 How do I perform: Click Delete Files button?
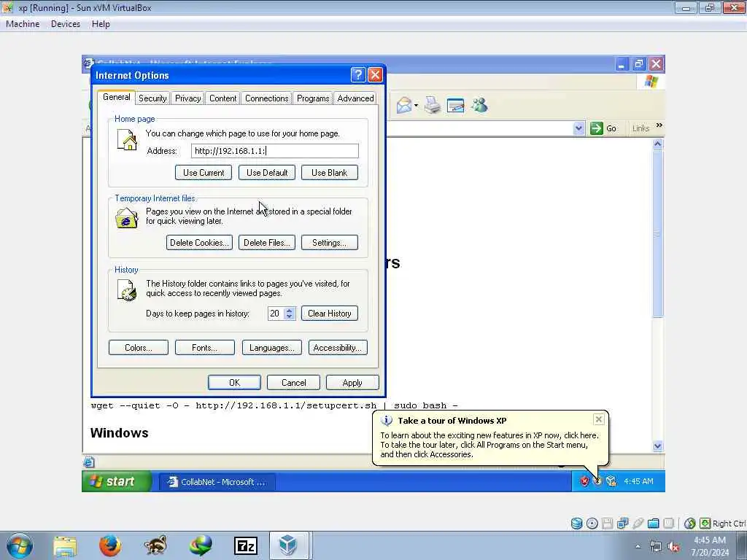click(267, 242)
